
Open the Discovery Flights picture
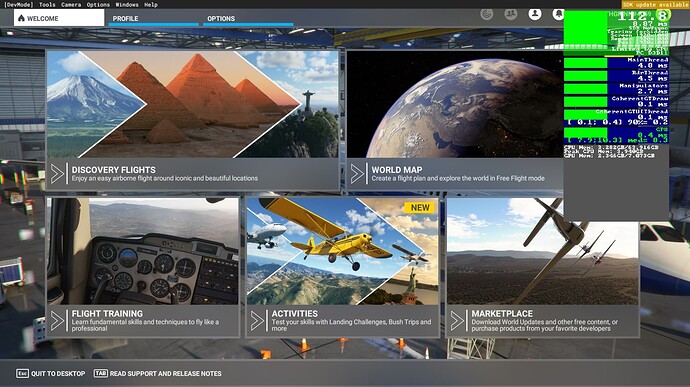(x=192, y=104)
